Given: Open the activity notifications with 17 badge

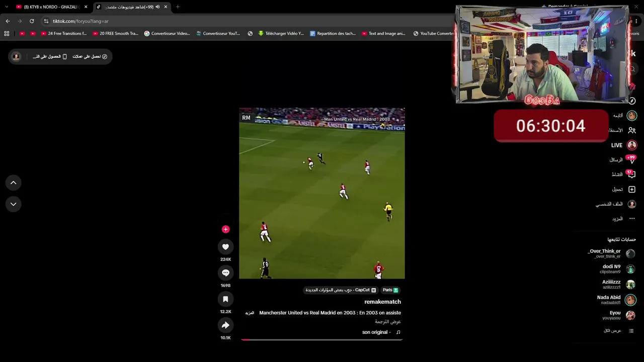Looking at the screenshot, I should click(624, 174).
